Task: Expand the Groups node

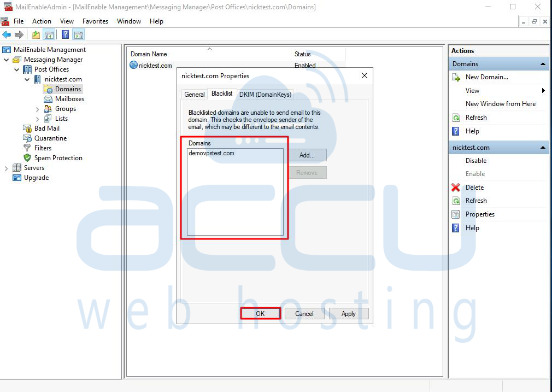Action: click(x=38, y=109)
